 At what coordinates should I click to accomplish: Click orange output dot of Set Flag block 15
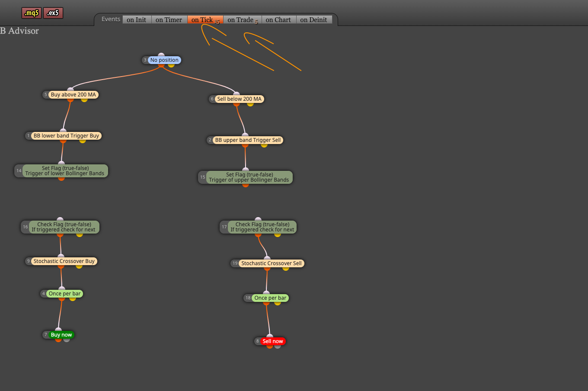(x=246, y=185)
